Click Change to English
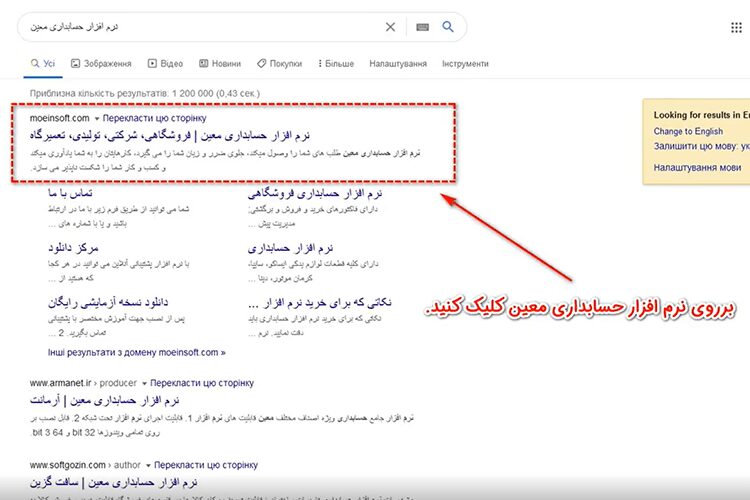Image resolution: width=750 pixels, height=500 pixels. click(x=688, y=132)
